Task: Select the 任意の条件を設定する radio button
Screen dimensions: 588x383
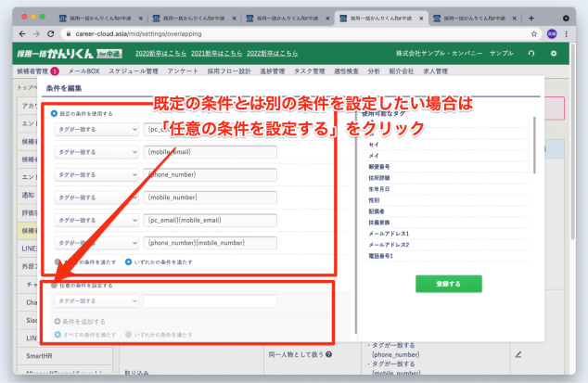Action: pos(55,286)
